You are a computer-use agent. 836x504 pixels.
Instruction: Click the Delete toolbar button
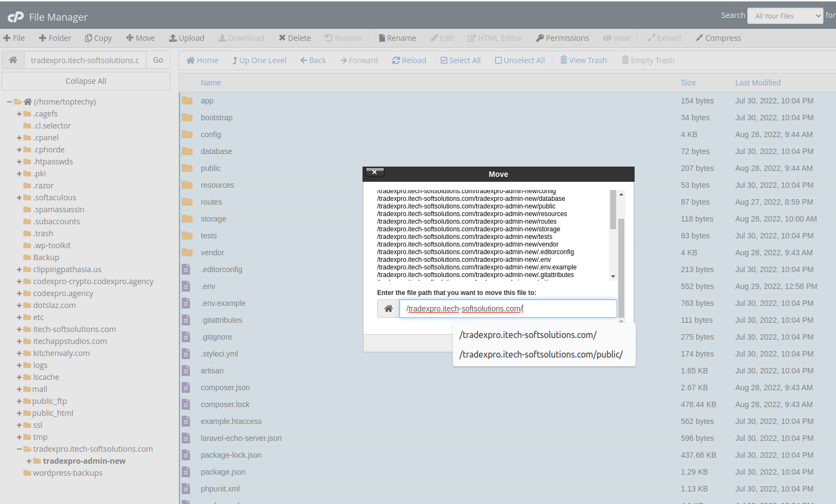pos(294,38)
